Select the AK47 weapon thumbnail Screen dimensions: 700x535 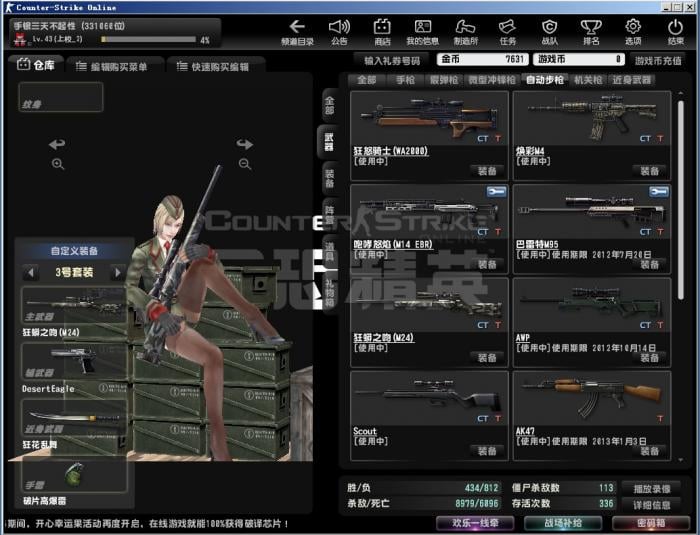pyautogui.click(x=592, y=397)
